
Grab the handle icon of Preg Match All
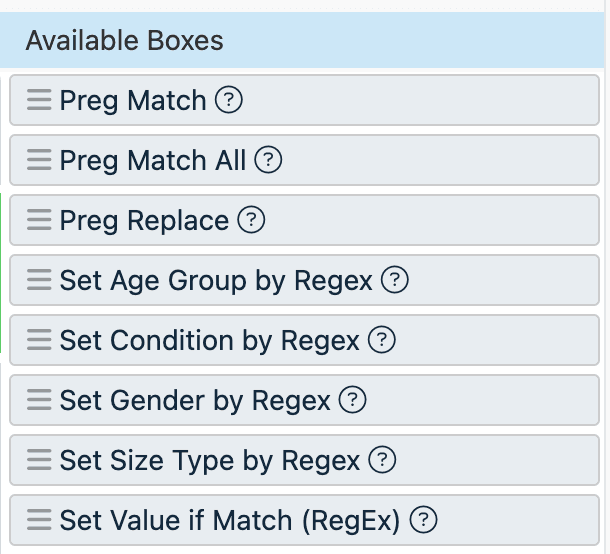point(39,160)
